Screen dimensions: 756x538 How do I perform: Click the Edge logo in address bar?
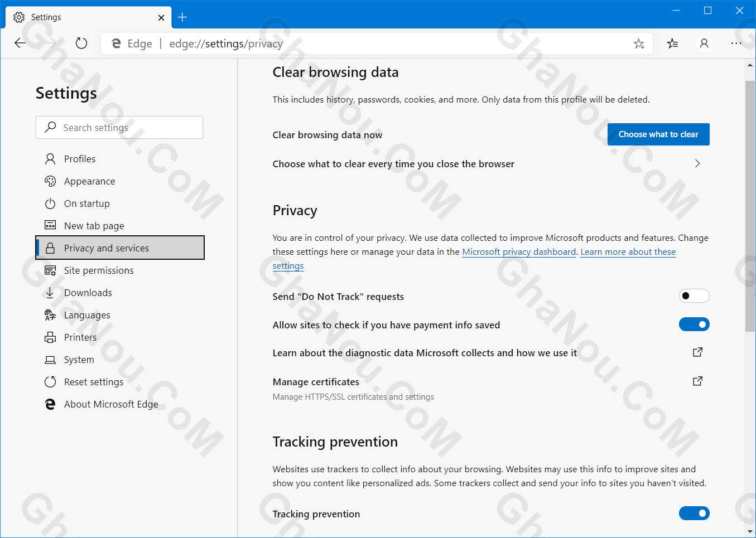coord(117,43)
